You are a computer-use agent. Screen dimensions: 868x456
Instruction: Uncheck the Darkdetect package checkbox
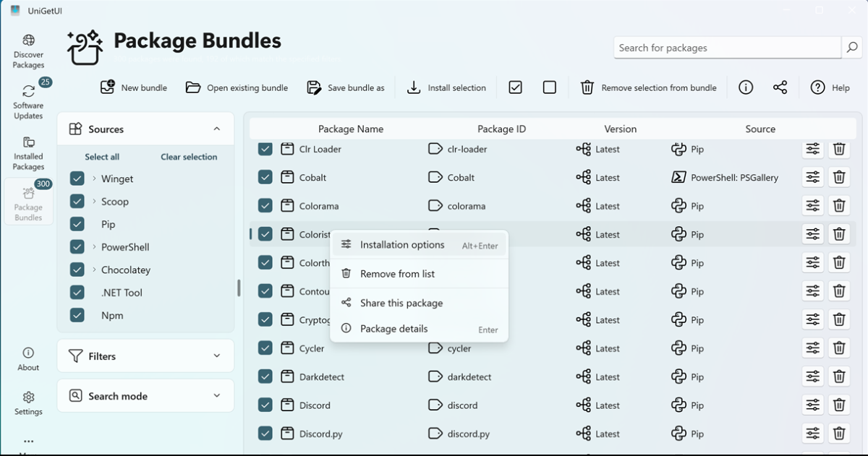(x=265, y=377)
